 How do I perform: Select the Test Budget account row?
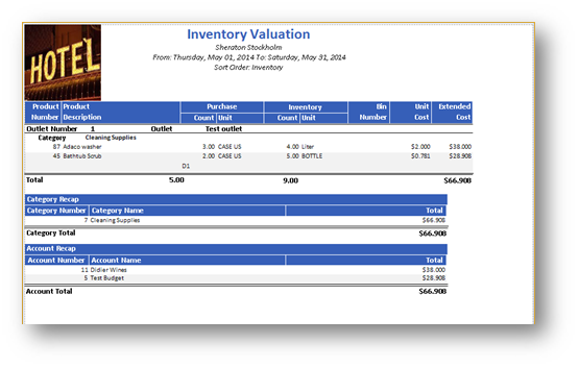pyautogui.click(x=236, y=278)
